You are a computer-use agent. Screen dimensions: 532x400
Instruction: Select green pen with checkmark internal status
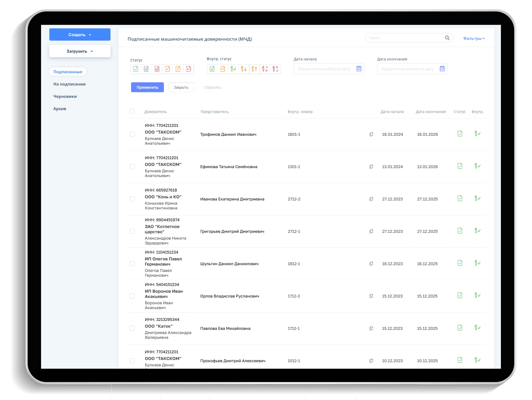pos(233,69)
